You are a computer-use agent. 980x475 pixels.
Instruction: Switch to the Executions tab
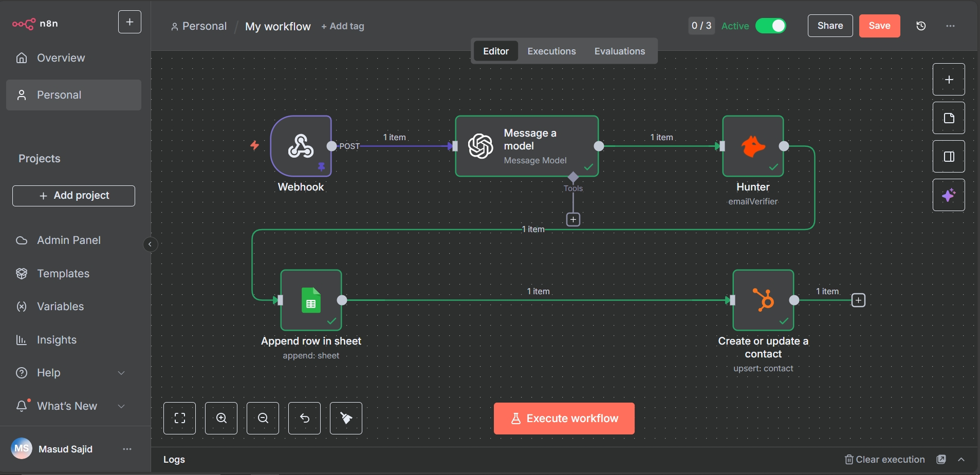(552, 51)
